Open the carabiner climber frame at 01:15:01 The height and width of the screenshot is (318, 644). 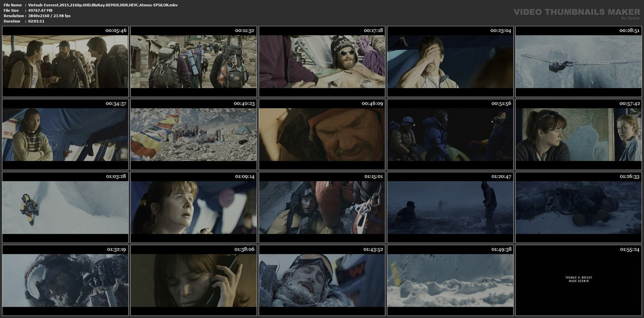click(322, 207)
